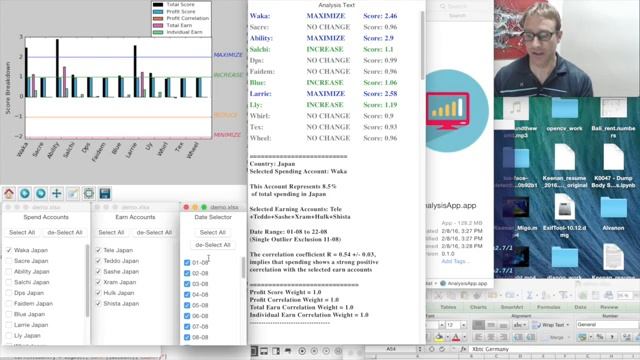Switch to Excel Tables tab

pyautogui.click(x=448, y=307)
